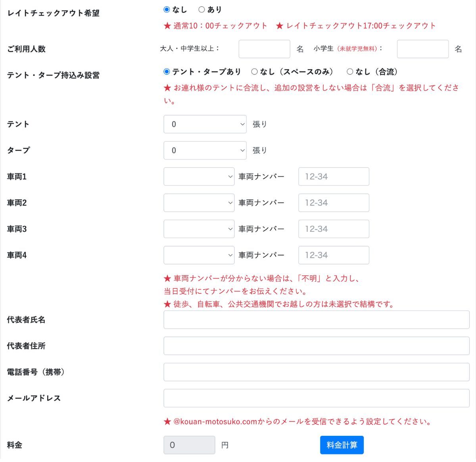Expand the 車両1 vehicle type dropdown

click(x=199, y=176)
